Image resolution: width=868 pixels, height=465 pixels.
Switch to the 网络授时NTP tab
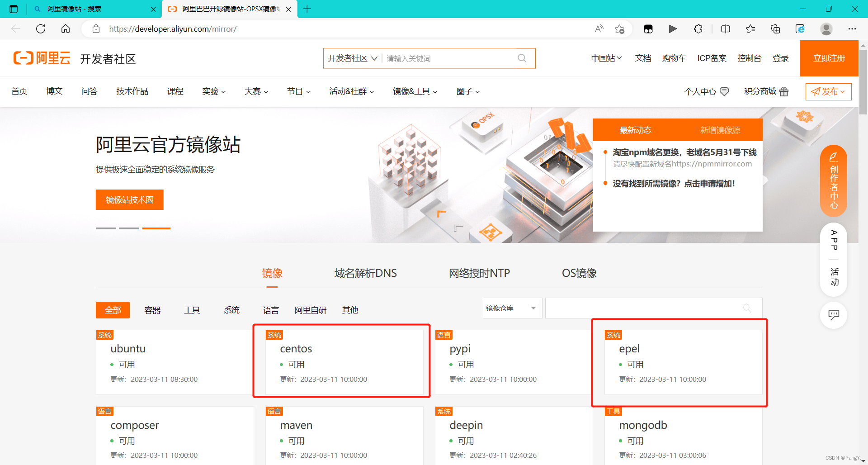coord(479,273)
